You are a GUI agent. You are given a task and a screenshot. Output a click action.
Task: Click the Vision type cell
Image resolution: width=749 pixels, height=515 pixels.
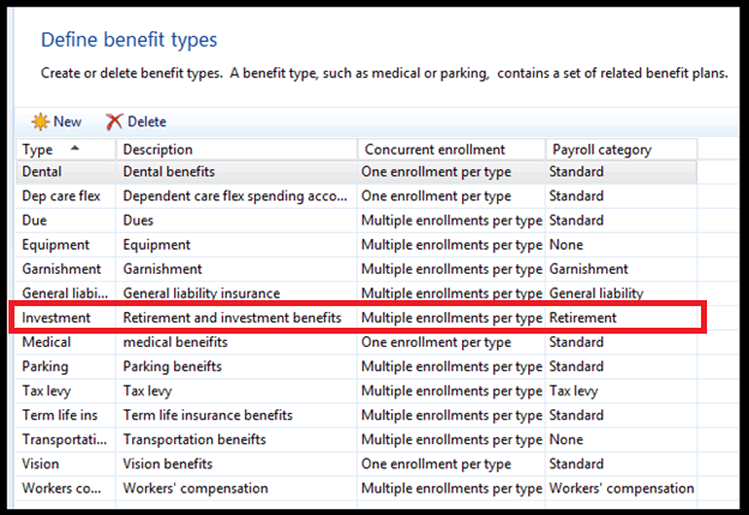66,464
